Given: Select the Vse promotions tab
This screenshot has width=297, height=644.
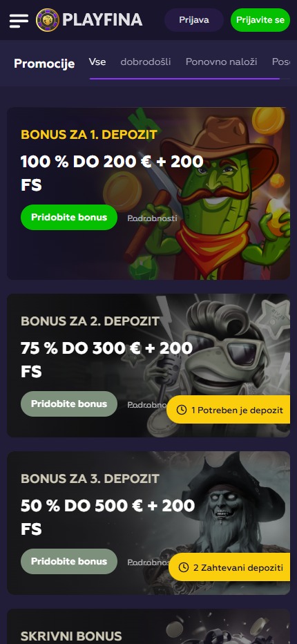Looking at the screenshot, I should pos(97,62).
